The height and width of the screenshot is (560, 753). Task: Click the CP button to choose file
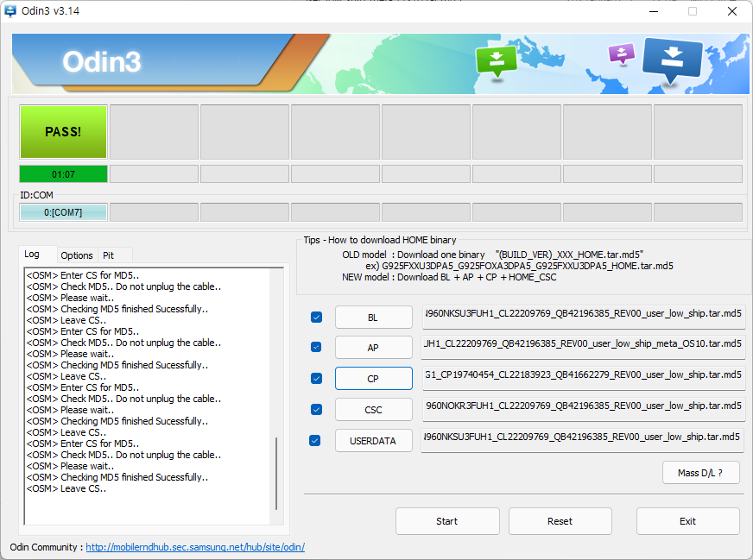coord(374,379)
